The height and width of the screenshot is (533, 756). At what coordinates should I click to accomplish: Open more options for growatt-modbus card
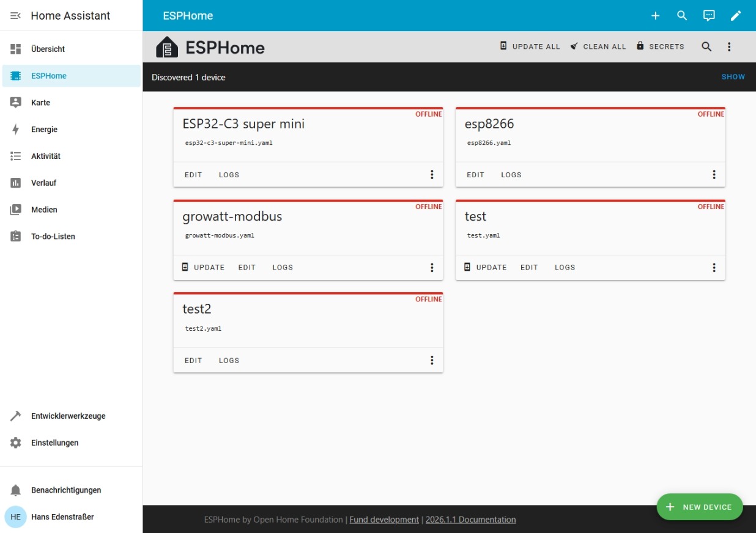[x=432, y=268]
